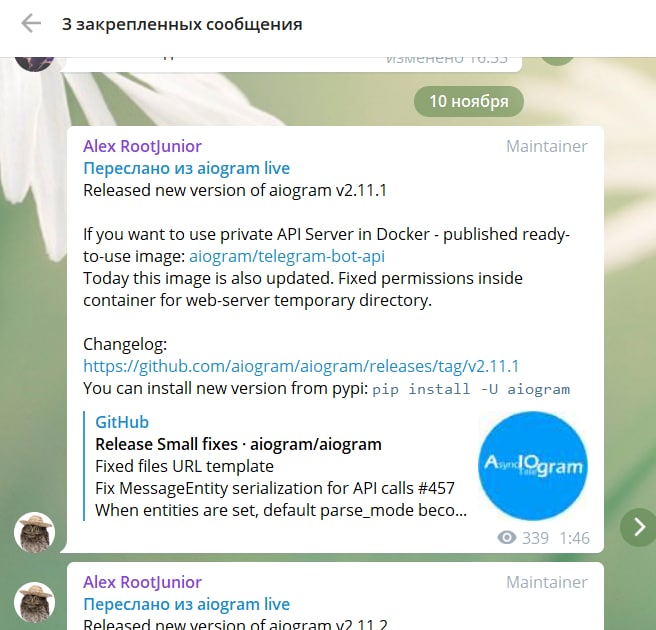This screenshot has height=630, width=656.
Task: Open the forward/share arrow button beside message
Action: click(638, 527)
